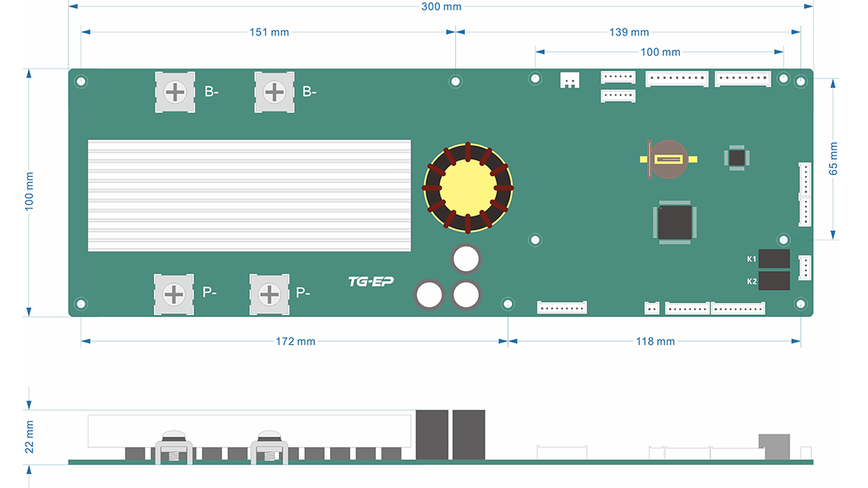Select the 65 mm vertical dimension label

tap(833, 158)
